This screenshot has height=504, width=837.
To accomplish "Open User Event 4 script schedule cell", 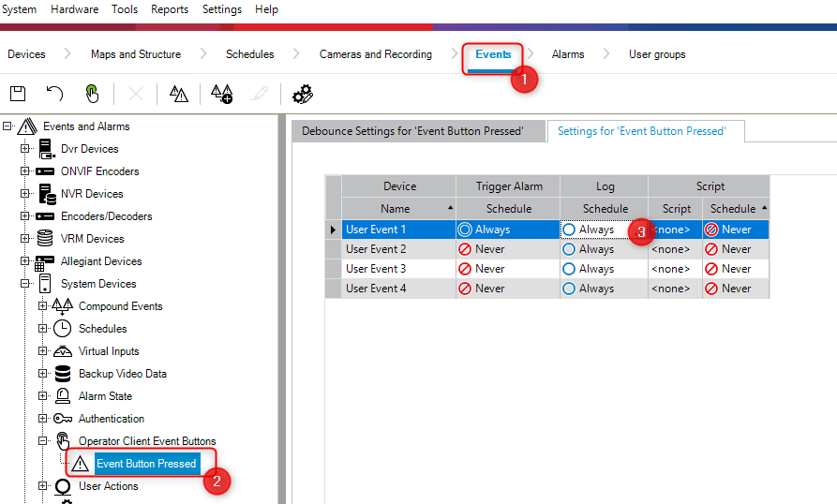I will (x=735, y=289).
